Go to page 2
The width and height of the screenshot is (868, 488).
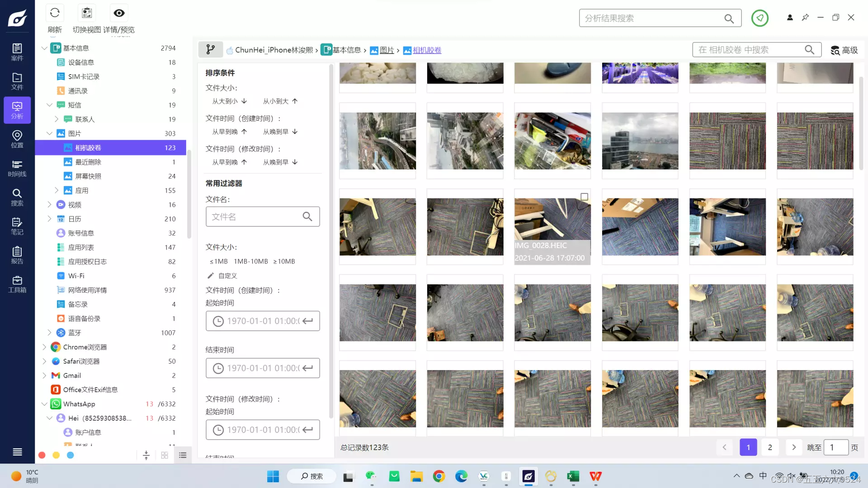[x=770, y=447]
